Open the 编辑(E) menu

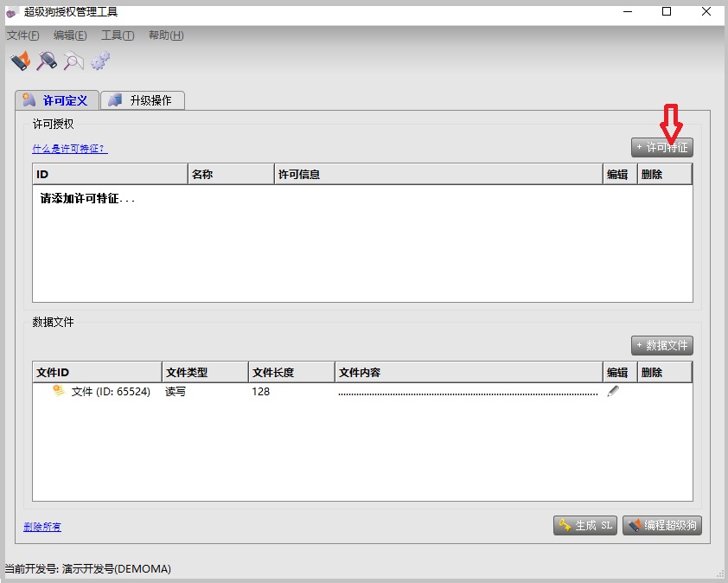(x=70, y=35)
